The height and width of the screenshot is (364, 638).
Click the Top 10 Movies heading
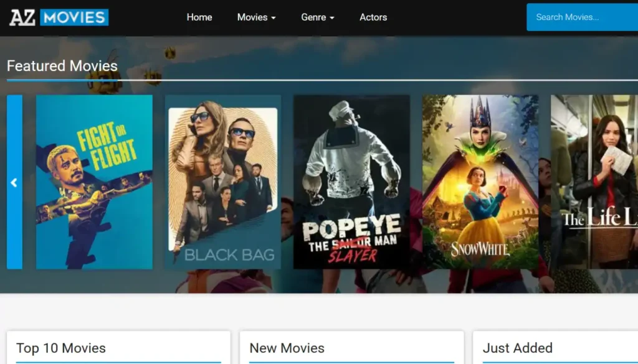60,348
